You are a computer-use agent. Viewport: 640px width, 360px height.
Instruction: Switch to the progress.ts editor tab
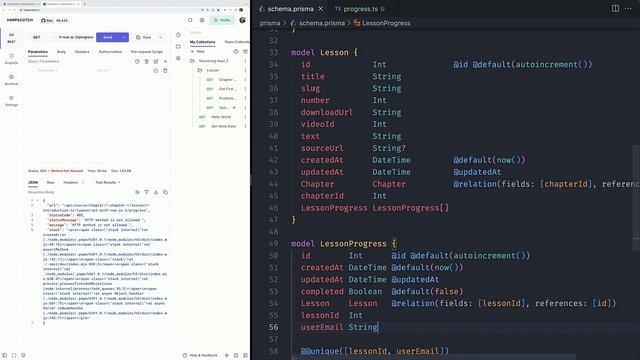pyautogui.click(x=360, y=9)
